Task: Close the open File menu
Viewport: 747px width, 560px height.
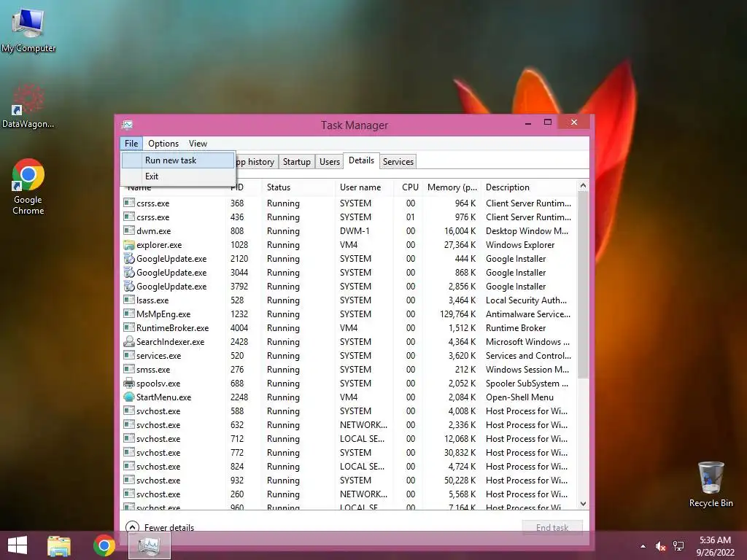Action: pos(131,144)
